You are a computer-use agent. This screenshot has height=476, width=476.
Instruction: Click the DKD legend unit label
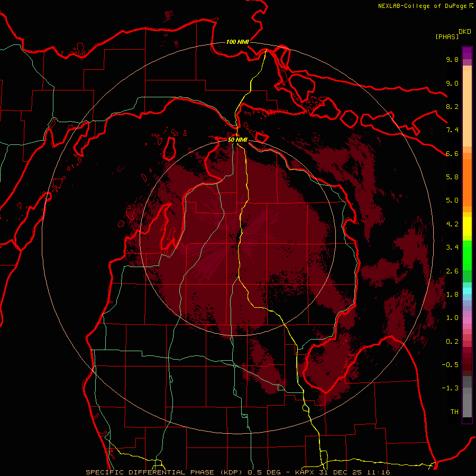click(x=465, y=32)
